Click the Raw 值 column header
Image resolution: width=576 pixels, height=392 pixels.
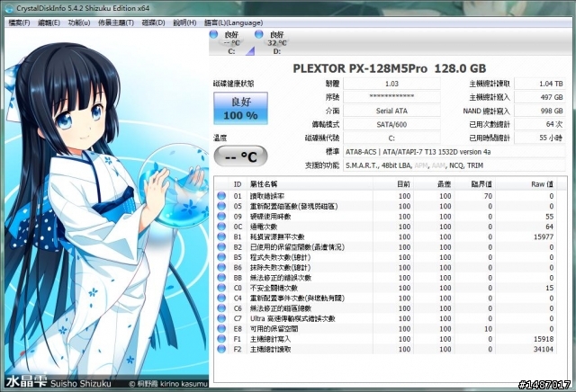point(526,184)
